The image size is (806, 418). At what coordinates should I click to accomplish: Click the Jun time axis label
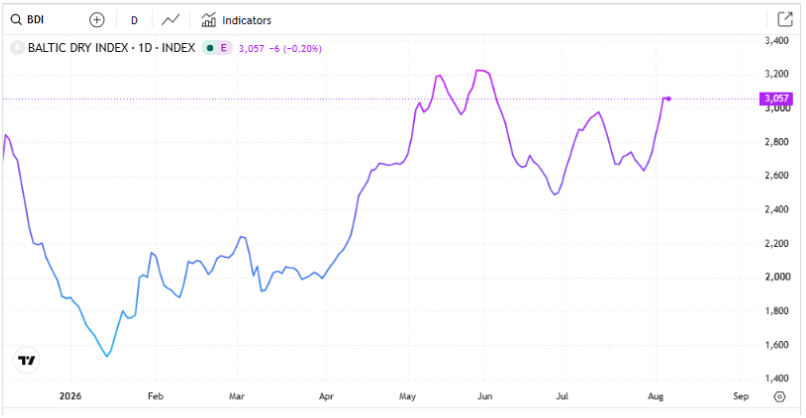pos(485,396)
